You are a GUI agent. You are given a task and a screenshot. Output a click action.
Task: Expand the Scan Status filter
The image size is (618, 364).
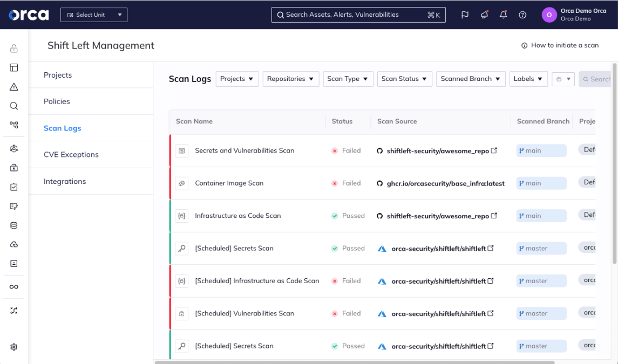[404, 79]
